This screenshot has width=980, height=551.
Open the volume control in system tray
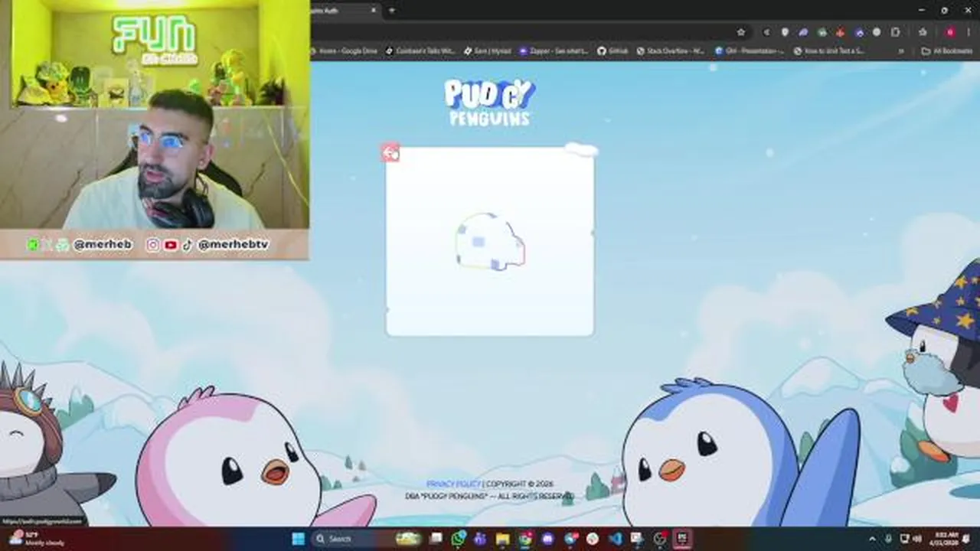click(917, 539)
